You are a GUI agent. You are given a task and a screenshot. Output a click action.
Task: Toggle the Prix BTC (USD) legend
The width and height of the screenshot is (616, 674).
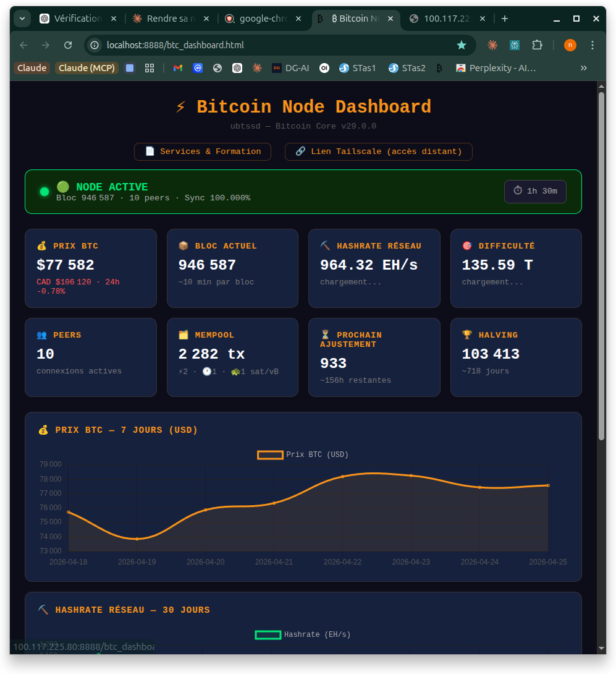[303, 454]
